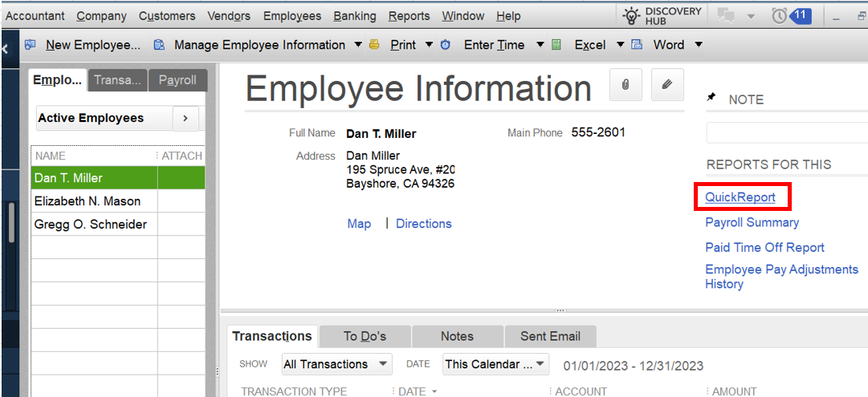Open the Payroll Summary report link
The height and width of the screenshot is (397, 868).
pos(752,222)
